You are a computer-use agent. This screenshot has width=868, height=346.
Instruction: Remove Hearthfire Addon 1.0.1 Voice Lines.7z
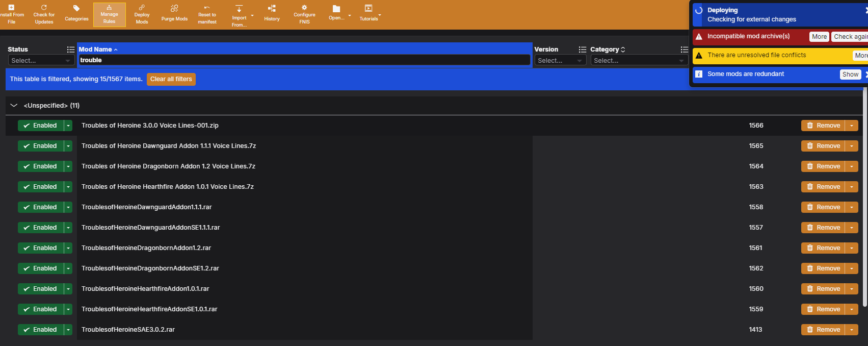point(823,187)
